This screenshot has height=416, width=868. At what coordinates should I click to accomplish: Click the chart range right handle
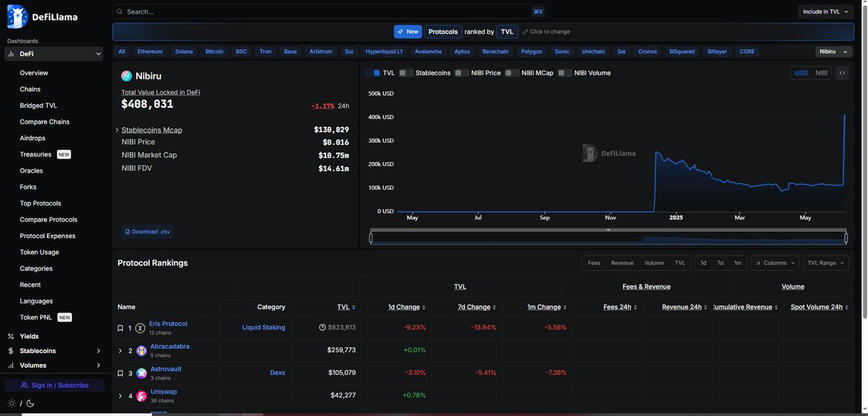[846, 237]
